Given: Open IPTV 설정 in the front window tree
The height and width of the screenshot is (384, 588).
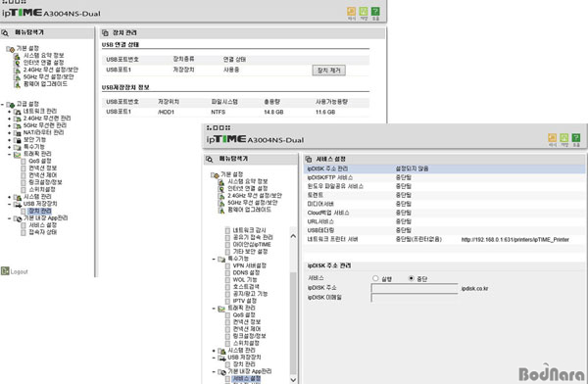Looking at the screenshot, I should click(244, 301).
